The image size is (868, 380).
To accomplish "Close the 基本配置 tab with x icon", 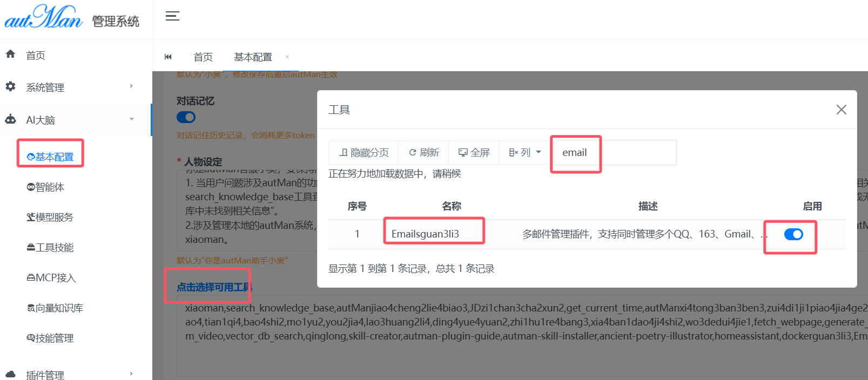I will click(x=287, y=57).
